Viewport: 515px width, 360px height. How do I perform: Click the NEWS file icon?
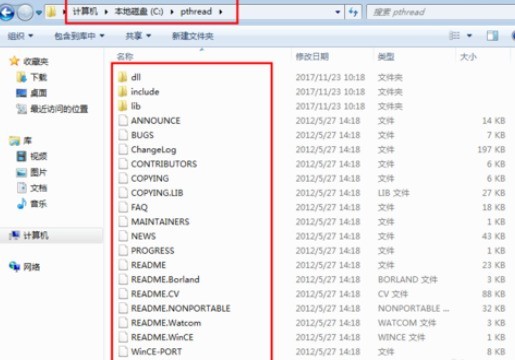[x=123, y=236]
